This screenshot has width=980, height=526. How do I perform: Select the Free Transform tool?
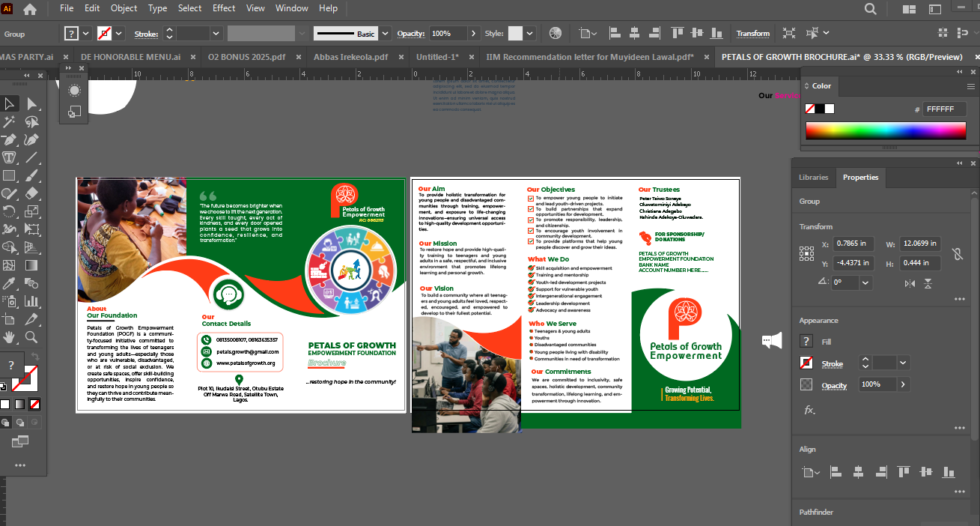pos(31,229)
